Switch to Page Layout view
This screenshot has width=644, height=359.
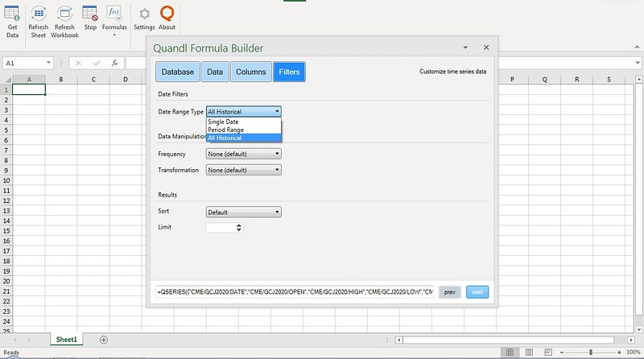click(529, 352)
